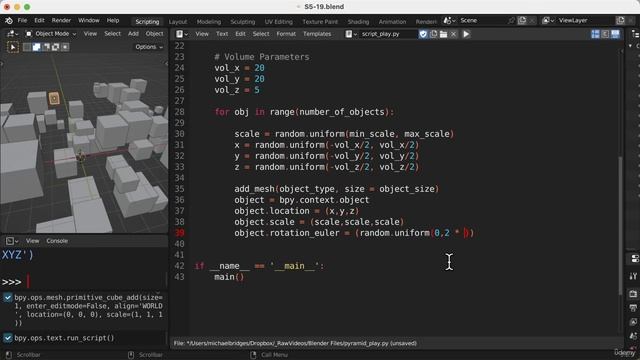Open the console editor type selector
The height and width of the screenshot is (360, 640).
[x=12, y=241]
